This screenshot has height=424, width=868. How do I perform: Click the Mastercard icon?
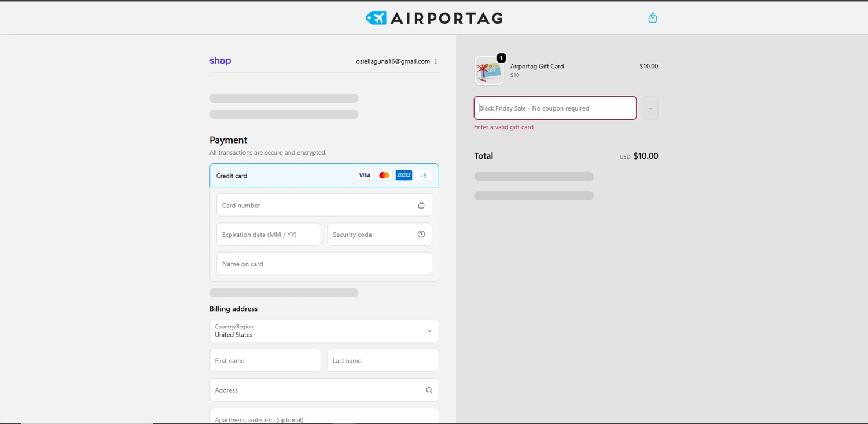[x=384, y=176]
